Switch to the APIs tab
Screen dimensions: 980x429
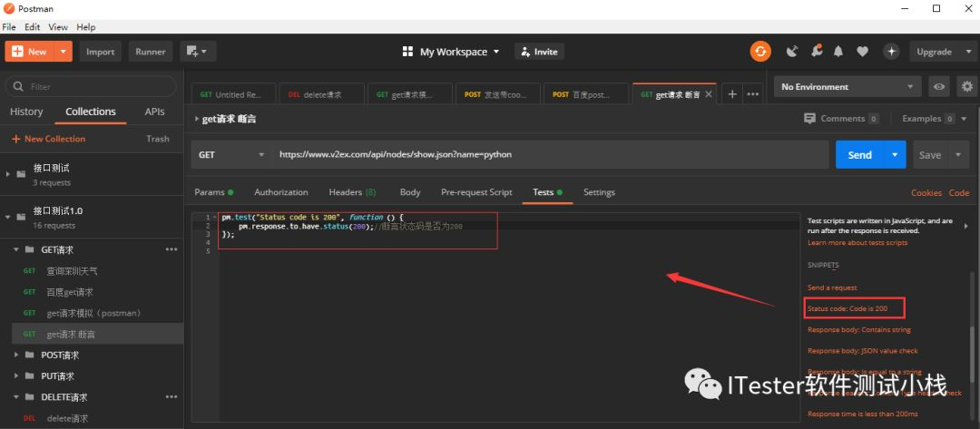[x=154, y=112]
